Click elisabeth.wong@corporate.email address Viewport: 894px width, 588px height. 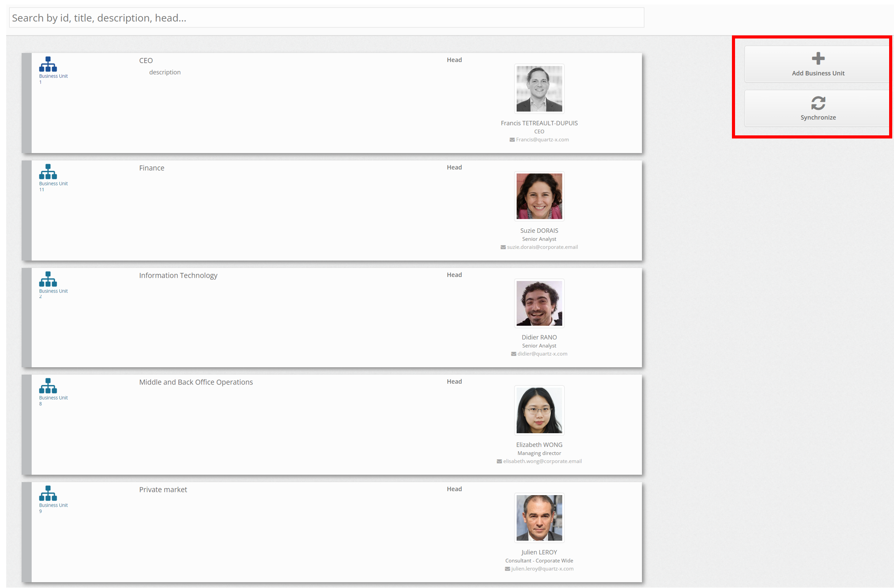pyautogui.click(x=542, y=461)
